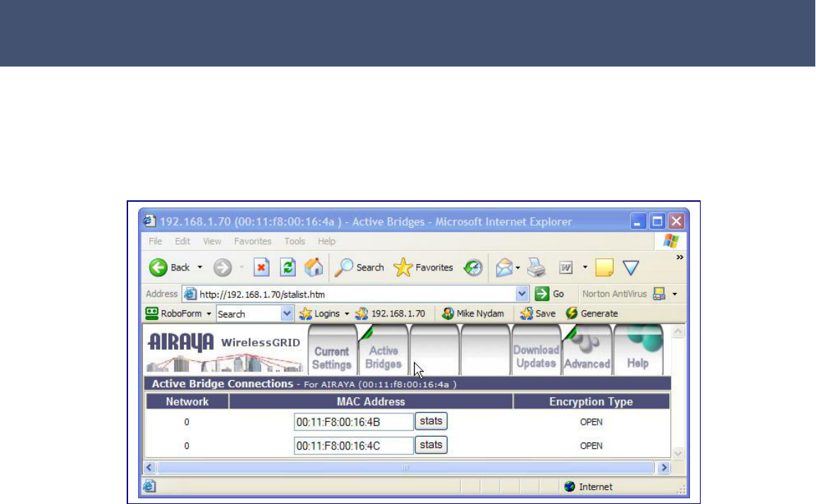Open History clock icon
Screen dimensions: 816x504
(x=473, y=268)
